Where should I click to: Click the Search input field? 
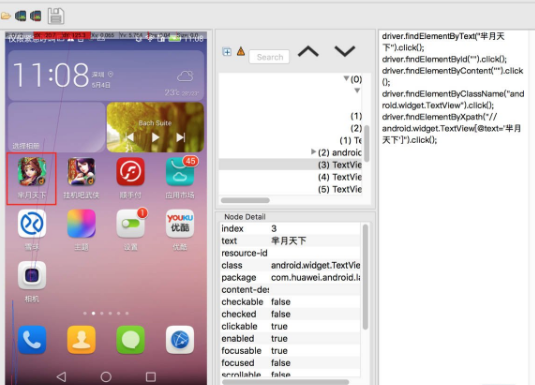coord(269,57)
